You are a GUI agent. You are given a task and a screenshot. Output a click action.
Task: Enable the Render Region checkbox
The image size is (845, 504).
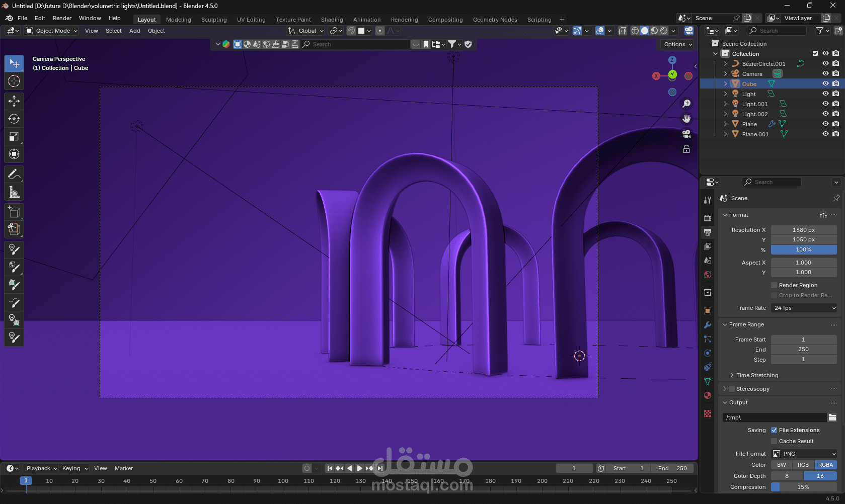pyautogui.click(x=774, y=285)
